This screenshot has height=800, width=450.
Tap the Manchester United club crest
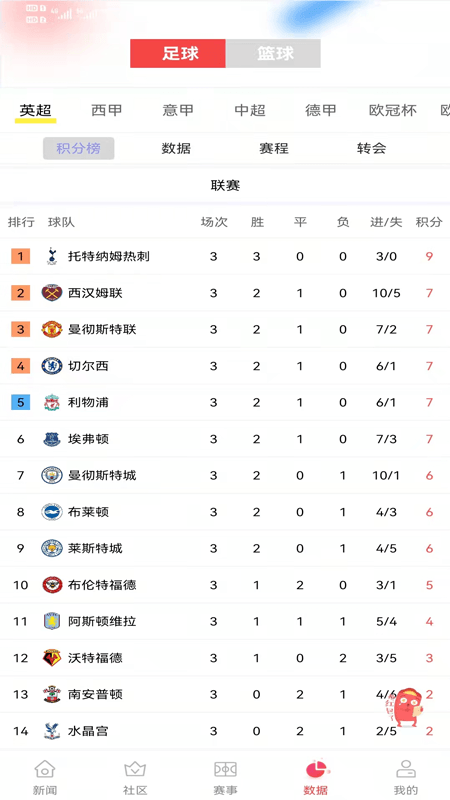click(x=52, y=329)
